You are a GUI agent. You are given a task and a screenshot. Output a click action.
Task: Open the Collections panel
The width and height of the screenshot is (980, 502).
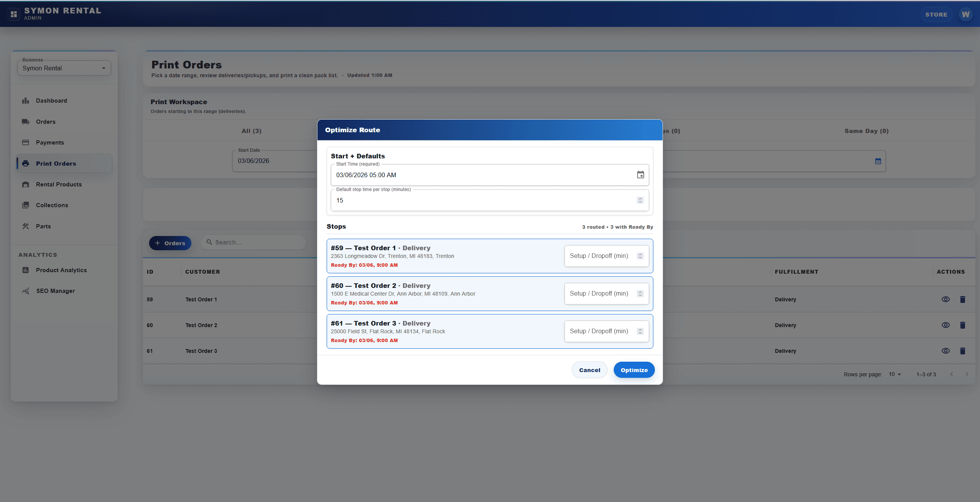(x=52, y=205)
